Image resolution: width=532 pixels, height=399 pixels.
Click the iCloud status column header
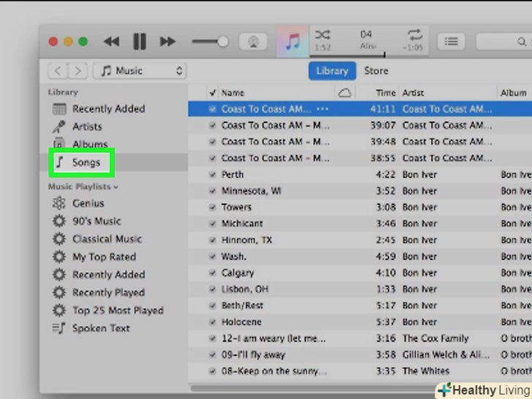pos(343,93)
